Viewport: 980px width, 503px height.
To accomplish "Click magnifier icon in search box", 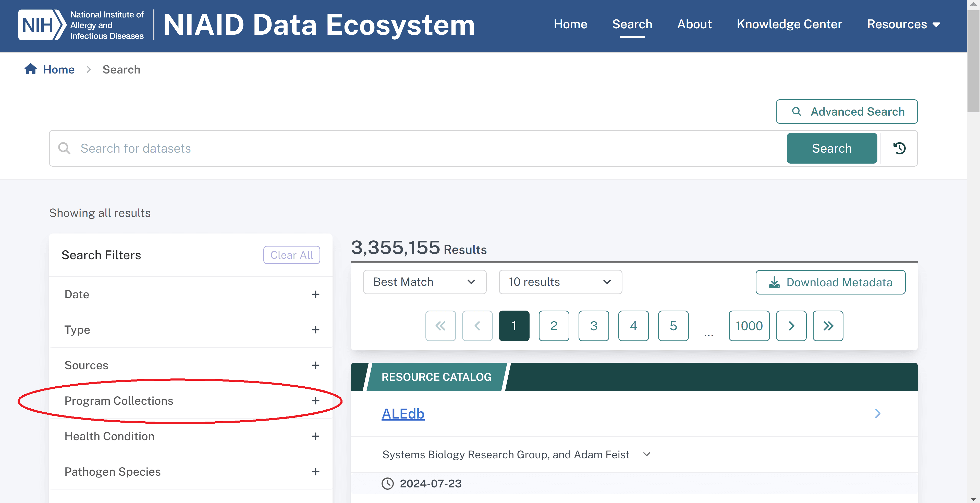I will (x=64, y=148).
